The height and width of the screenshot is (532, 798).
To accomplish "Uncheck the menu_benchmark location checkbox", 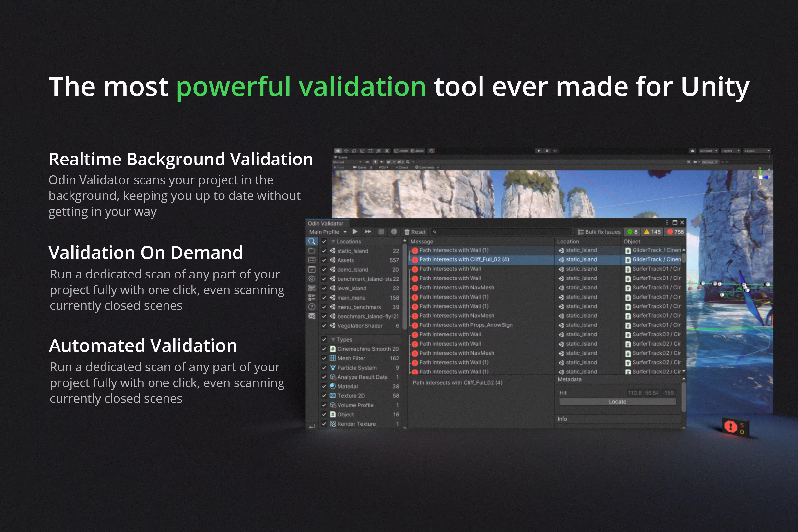I will tap(324, 307).
